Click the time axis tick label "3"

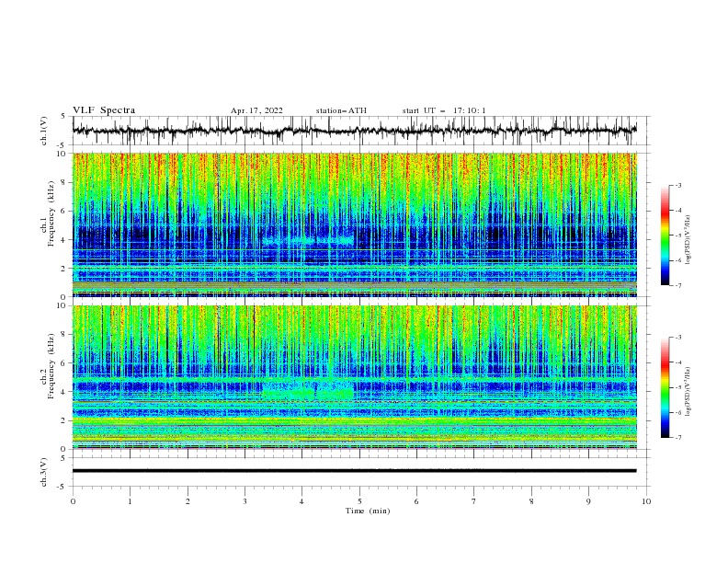coord(245,501)
